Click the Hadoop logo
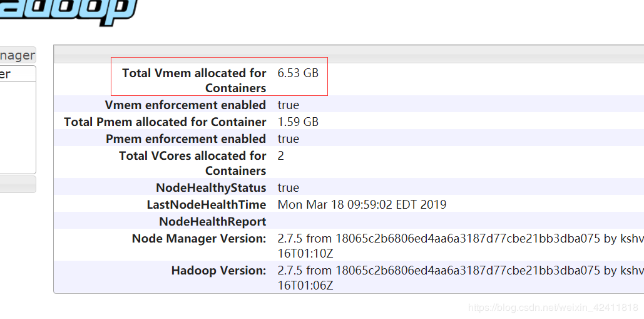This screenshot has width=644, height=319. (69, 11)
